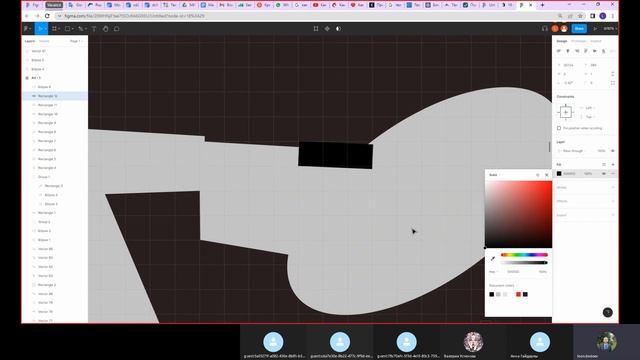Click the Use as mask icon

pos(338,29)
